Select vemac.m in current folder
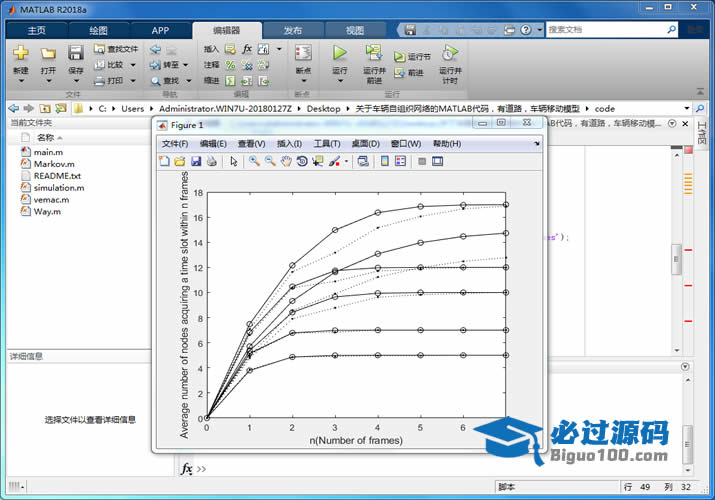Screen dimensions: 715x500 click(x=52, y=200)
